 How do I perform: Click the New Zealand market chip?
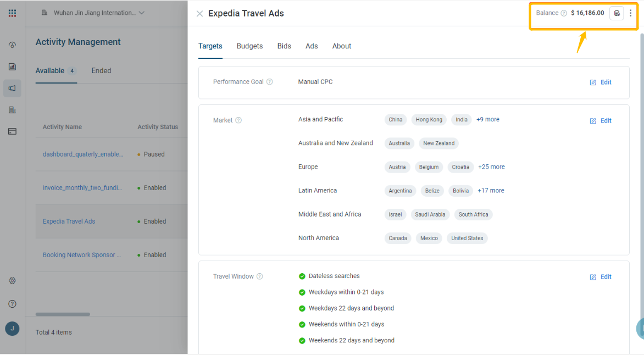(438, 143)
